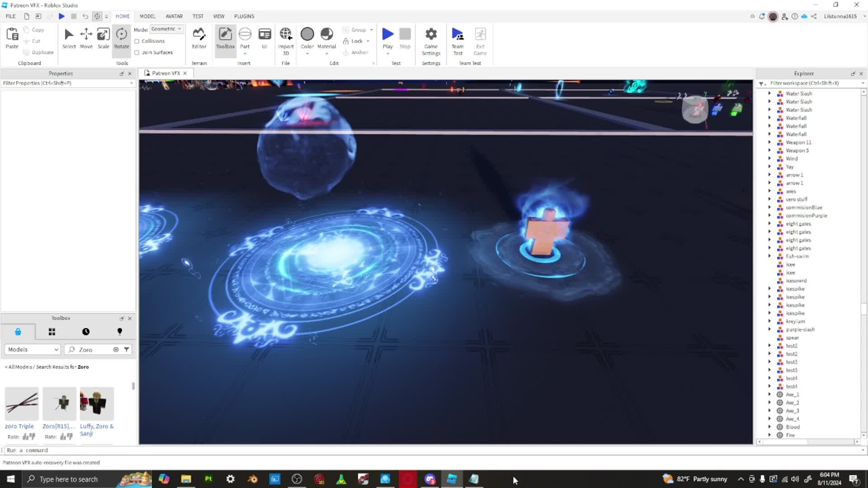Click the Filter workspace search field
Image resolution: width=868 pixels, height=488 pixels.
814,83
